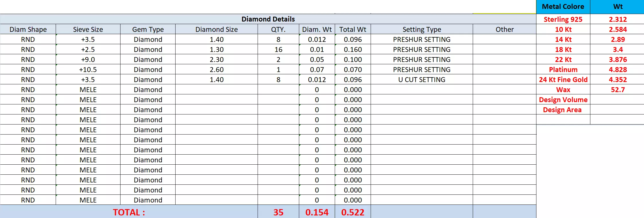
Task: Select the 2.30 diamond size cell
Action: tap(217, 59)
